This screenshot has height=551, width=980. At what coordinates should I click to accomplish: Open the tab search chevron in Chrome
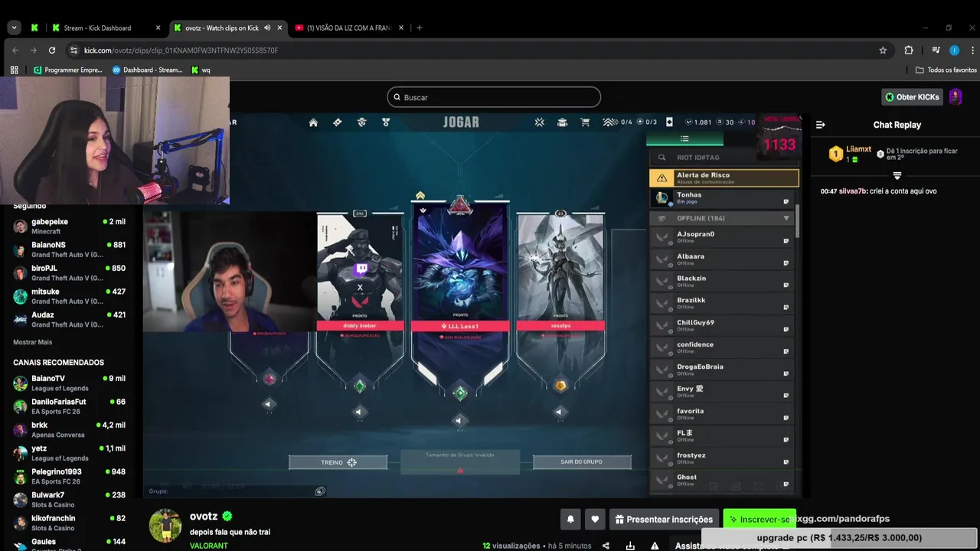pyautogui.click(x=14, y=28)
